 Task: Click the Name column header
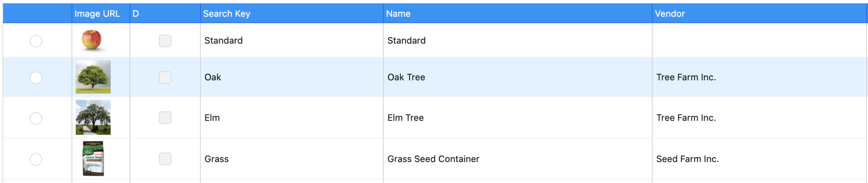(398, 14)
